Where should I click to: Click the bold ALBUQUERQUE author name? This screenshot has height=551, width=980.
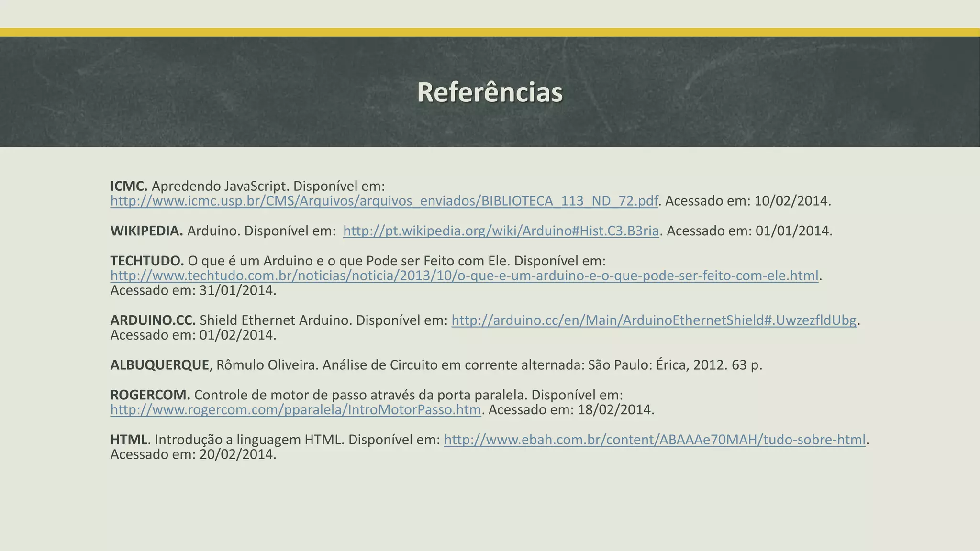click(160, 365)
